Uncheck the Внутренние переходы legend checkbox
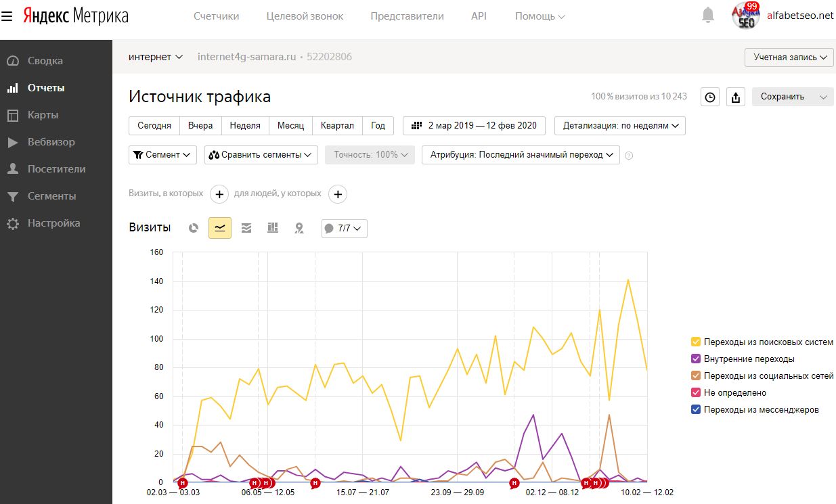The image size is (836, 504). tap(695, 359)
